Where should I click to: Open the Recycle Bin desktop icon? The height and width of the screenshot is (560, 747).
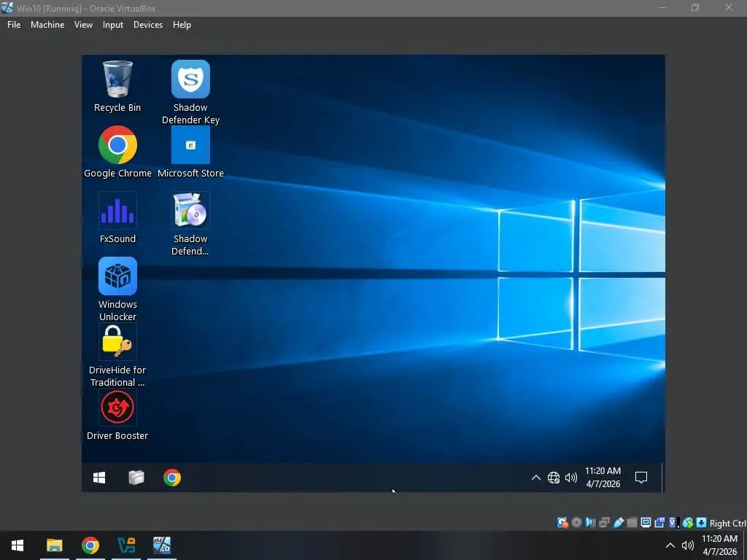[117, 86]
